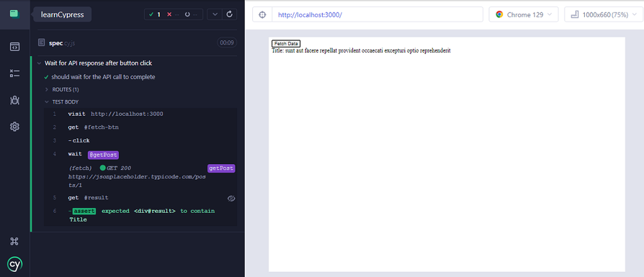The width and height of the screenshot is (644, 277).
Task: Rerun all tests with the reload icon
Action: click(230, 14)
